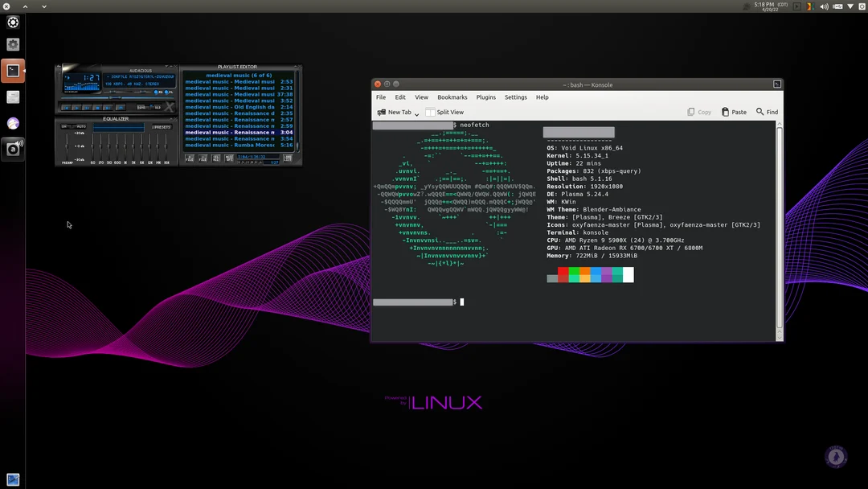
Task: Stop the currently playing song
Action: (97, 108)
